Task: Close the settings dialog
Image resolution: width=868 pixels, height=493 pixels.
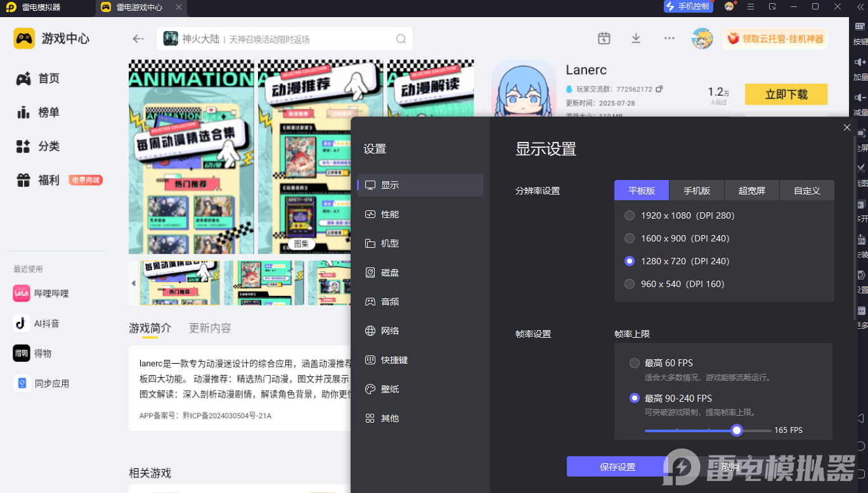Action: (x=847, y=127)
